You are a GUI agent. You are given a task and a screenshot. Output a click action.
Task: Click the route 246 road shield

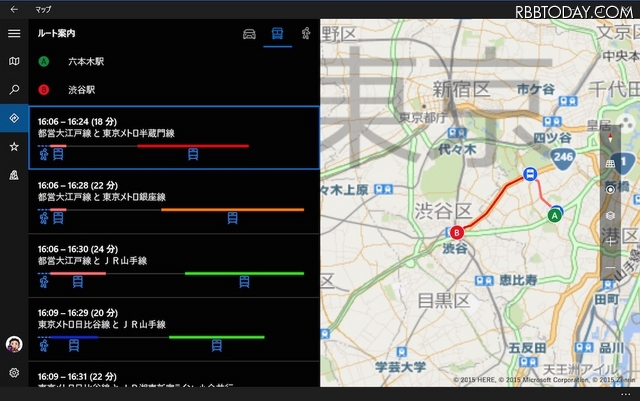[563, 158]
